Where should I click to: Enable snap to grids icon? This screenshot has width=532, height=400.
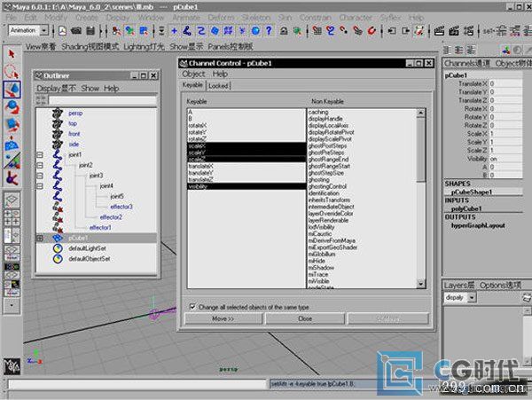317,31
